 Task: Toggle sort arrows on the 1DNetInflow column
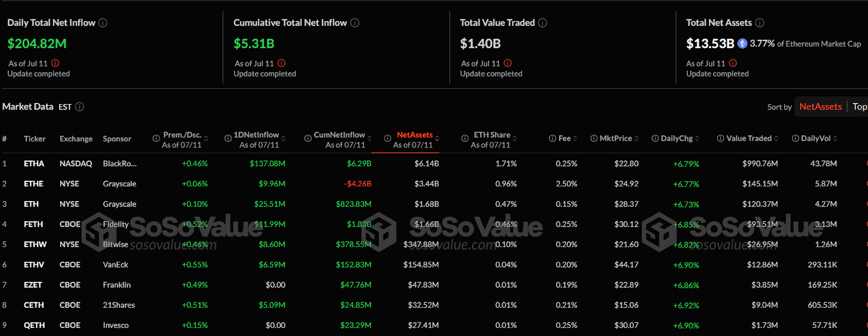tap(283, 139)
